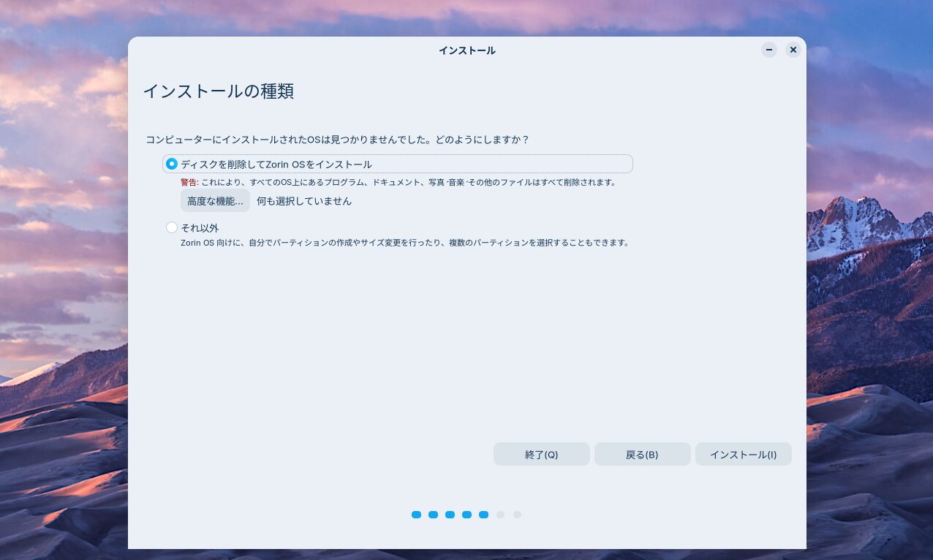Image resolution: width=933 pixels, height=560 pixels.
Task: Click the last gray progress dot
Action: pos(517,515)
